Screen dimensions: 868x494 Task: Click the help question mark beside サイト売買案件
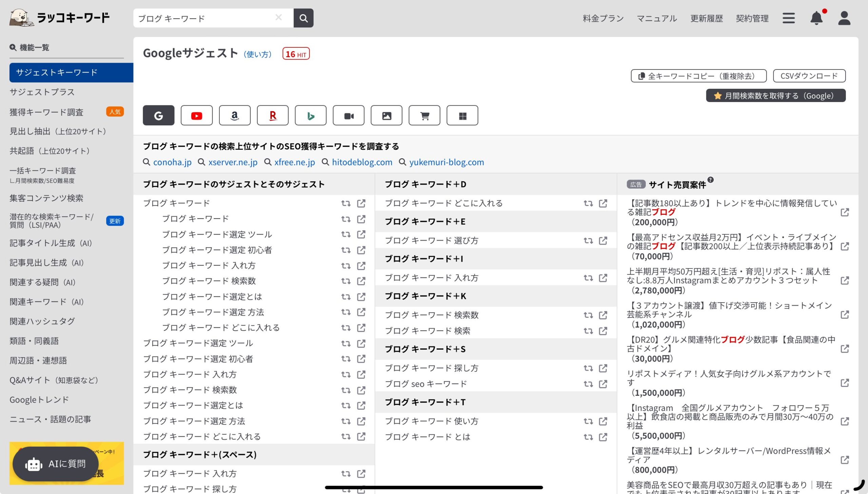coord(710,180)
